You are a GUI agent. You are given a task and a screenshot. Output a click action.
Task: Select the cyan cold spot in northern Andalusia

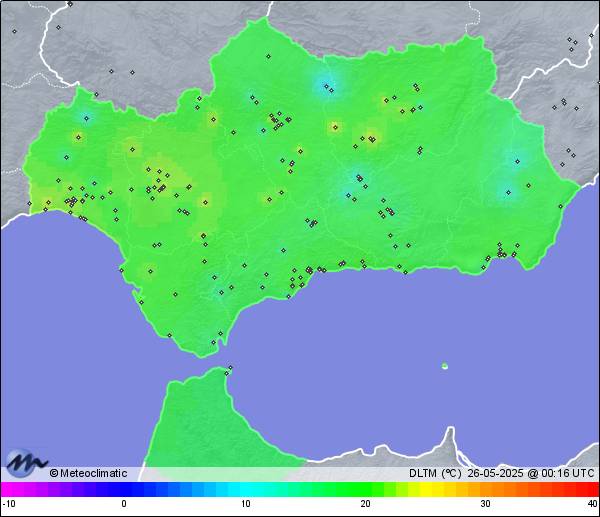[327, 85]
